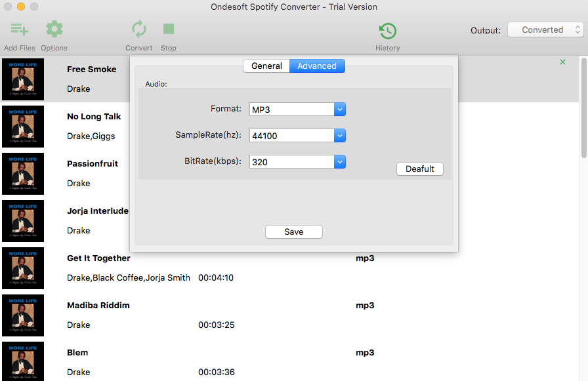Click mp3 format of Blem
Screen dimensions: 588x381
365,353
